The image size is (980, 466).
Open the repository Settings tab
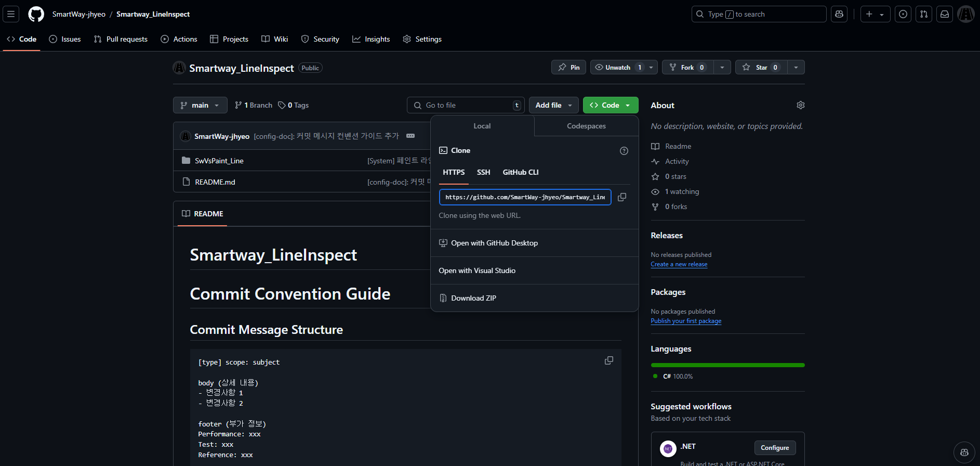click(422, 39)
